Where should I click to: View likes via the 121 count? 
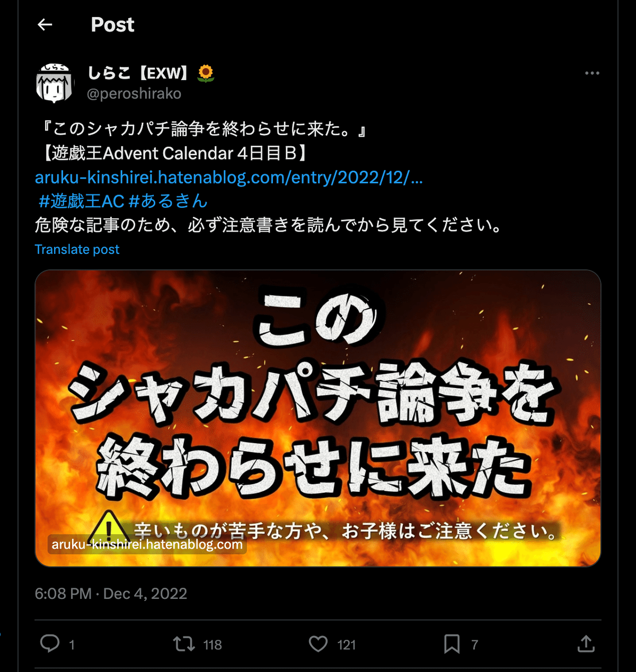tap(347, 645)
